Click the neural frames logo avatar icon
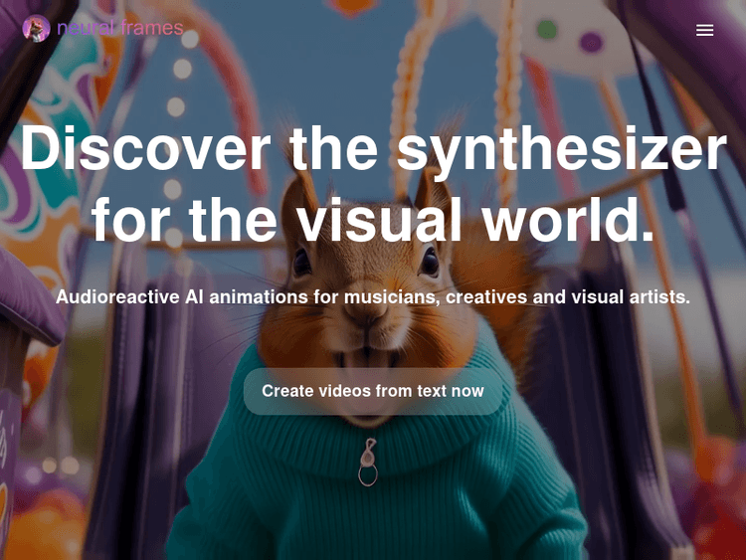This screenshot has width=746, height=560. 37,28
